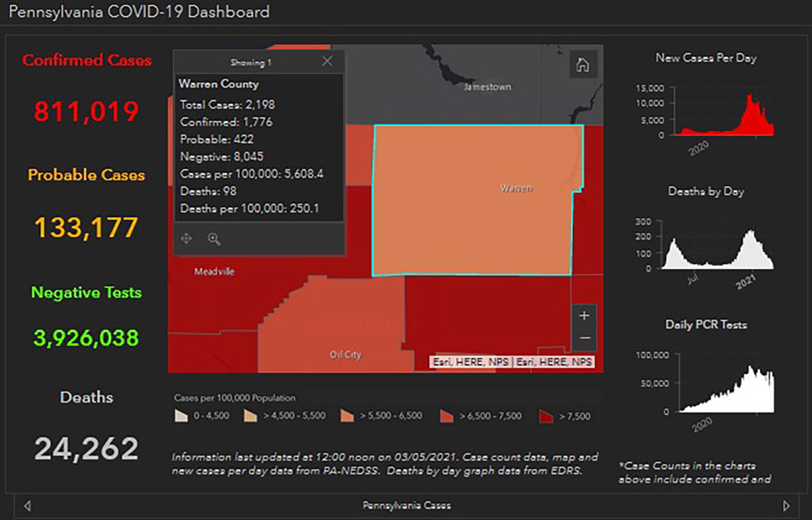The height and width of the screenshot is (520, 812).
Task: Zoom out with the minus button
Action: tap(584, 338)
